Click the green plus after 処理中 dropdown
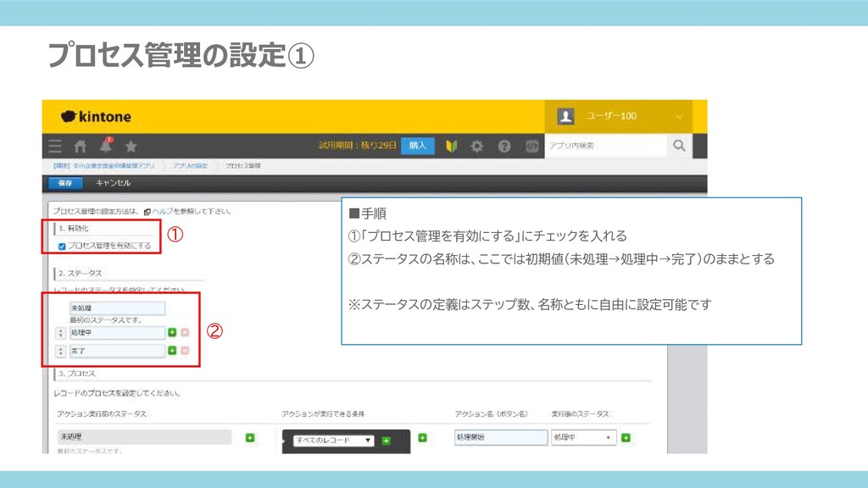 626,438
